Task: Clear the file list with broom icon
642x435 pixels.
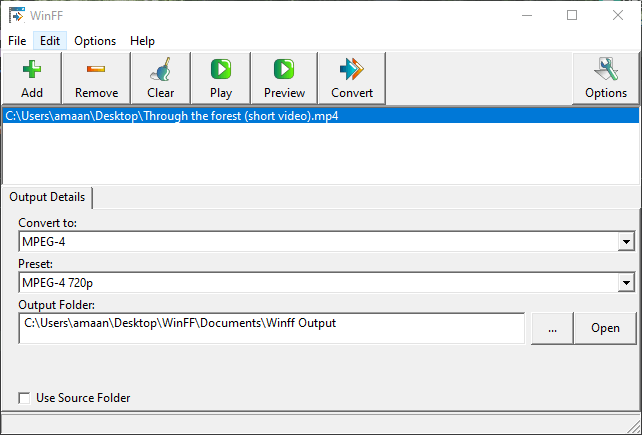Action: 160,78
